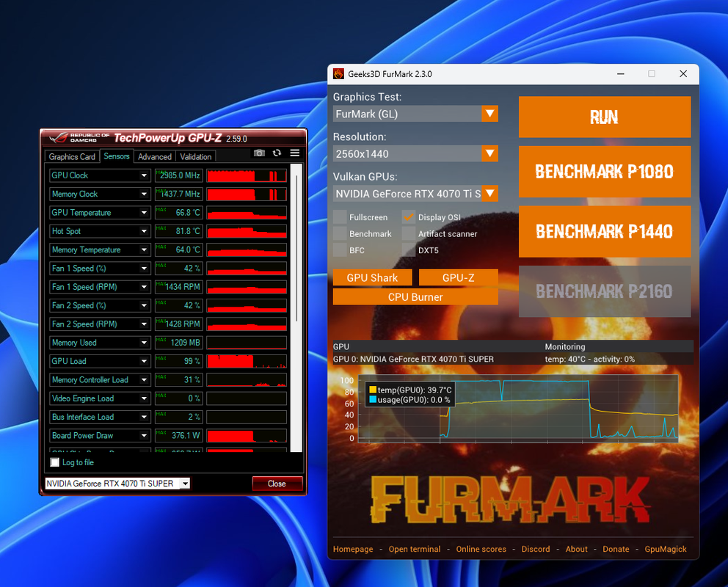This screenshot has height=587, width=728.
Task: Click the Open terminal link
Action: tap(415, 549)
